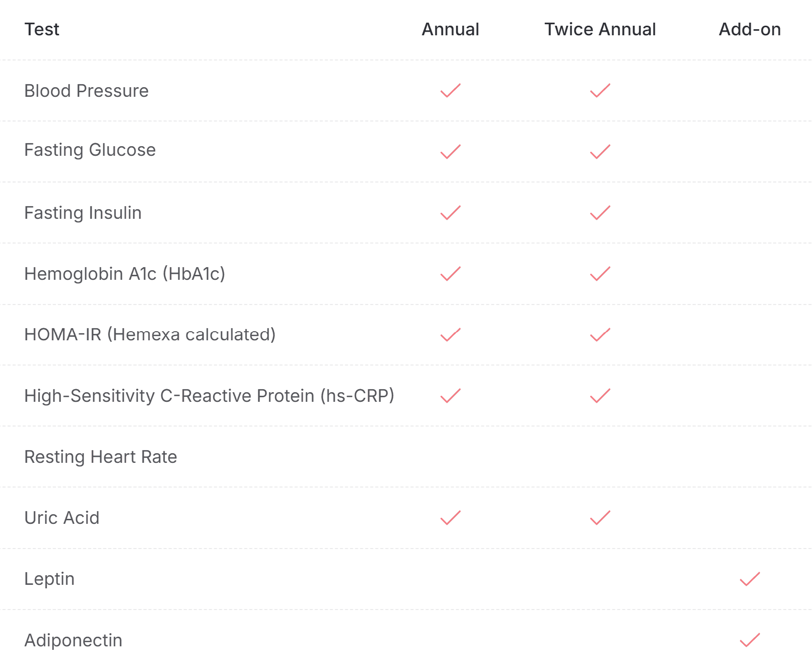Select the Leptin test name

(x=49, y=579)
